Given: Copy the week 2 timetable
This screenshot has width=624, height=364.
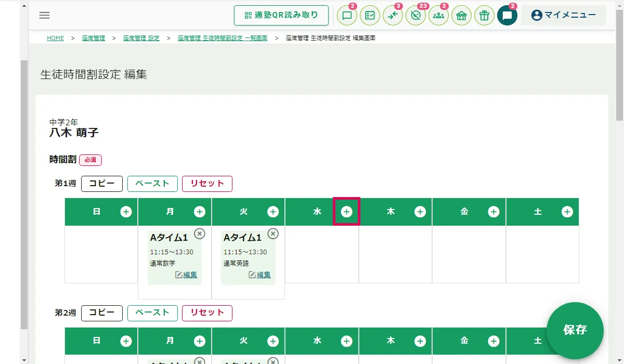Looking at the screenshot, I should (x=102, y=313).
